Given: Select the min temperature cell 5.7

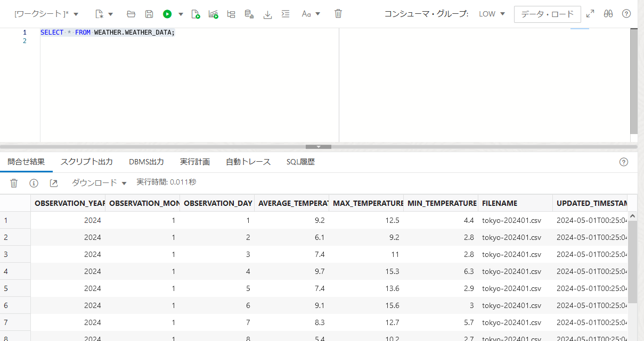Looking at the screenshot, I should click(441, 322).
